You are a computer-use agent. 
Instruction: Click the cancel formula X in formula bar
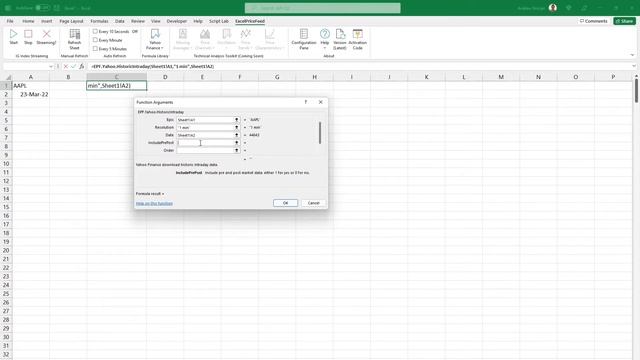(x=66, y=66)
